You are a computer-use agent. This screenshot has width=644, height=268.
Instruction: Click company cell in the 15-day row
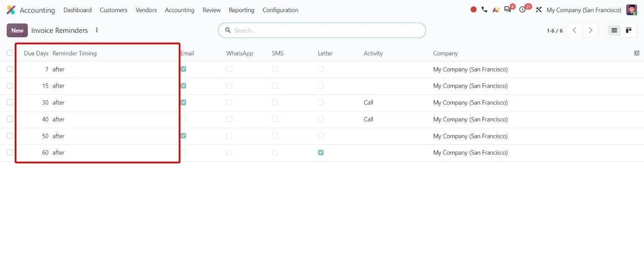(x=470, y=86)
